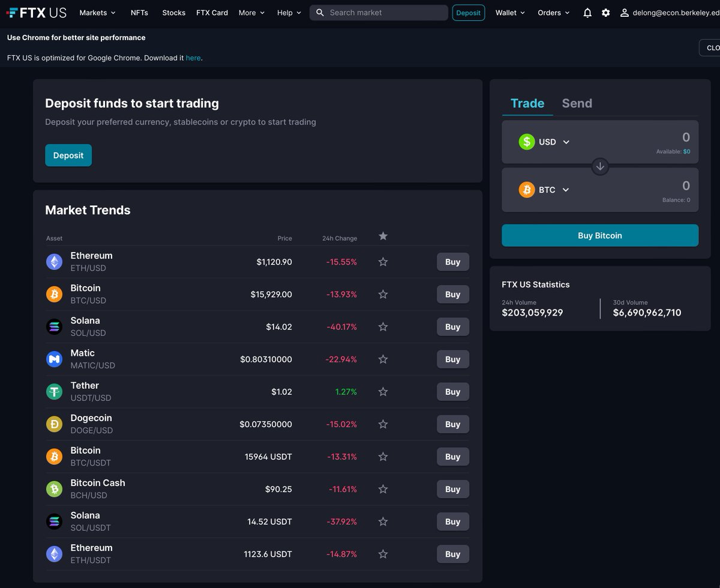Favorite Bitcoin Cash with star
The width and height of the screenshot is (720, 588).
pyautogui.click(x=383, y=489)
